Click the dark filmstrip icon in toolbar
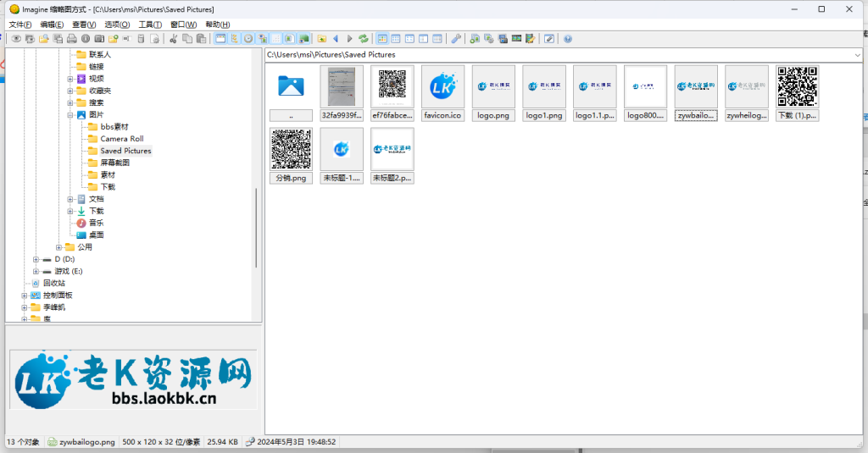Image resolution: width=868 pixels, height=453 pixels. coord(516,39)
